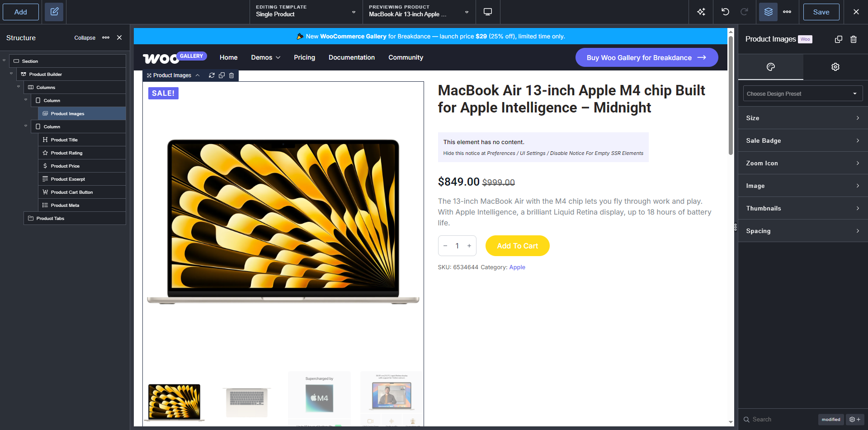Open Home in site navigation

(x=228, y=57)
